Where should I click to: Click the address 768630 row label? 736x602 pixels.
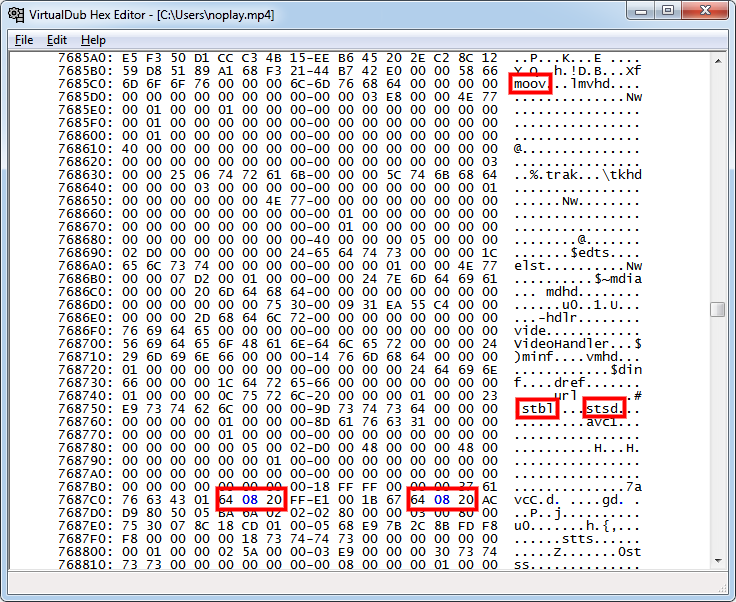click(85, 175)
